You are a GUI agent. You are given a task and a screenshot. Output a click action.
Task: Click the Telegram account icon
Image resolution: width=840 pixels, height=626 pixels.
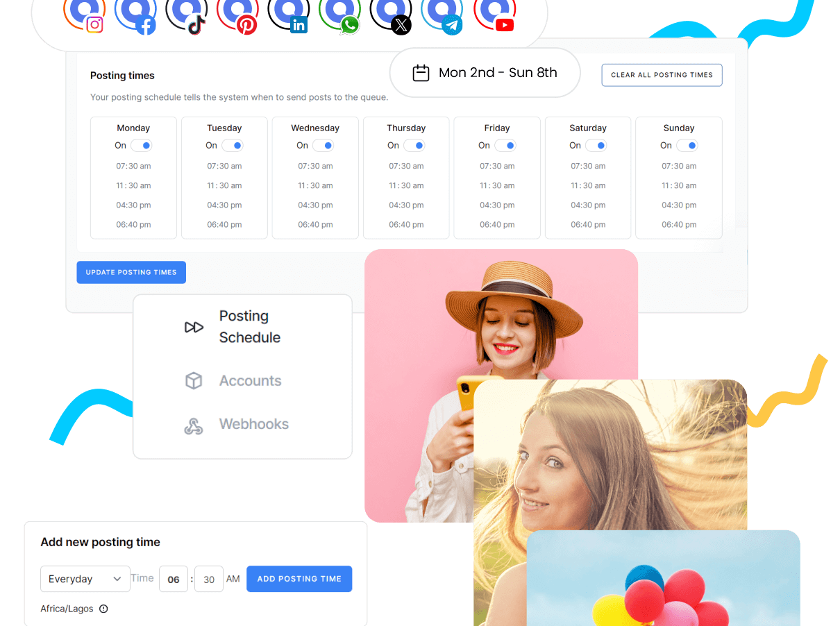pyautogui.click(x=442, y=14)
